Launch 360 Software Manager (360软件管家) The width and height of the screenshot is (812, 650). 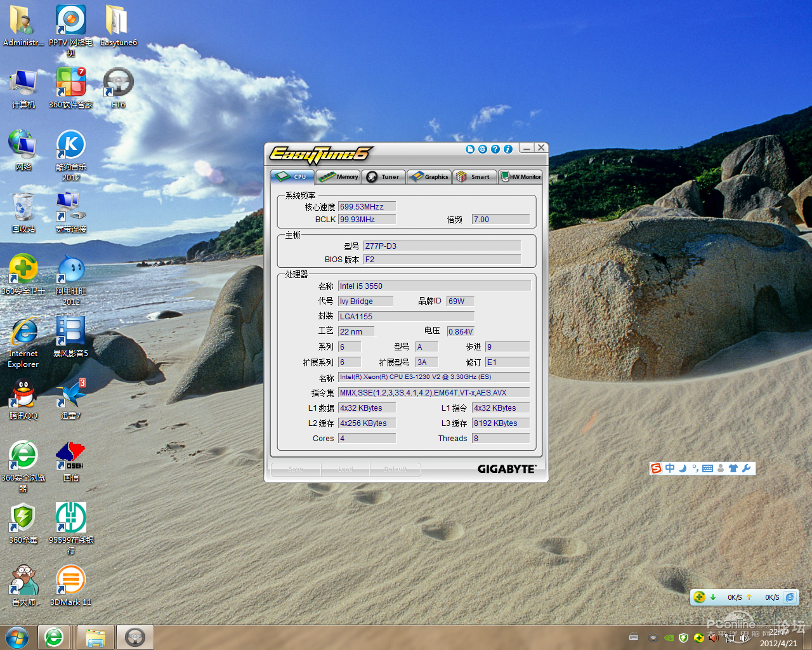71,88
